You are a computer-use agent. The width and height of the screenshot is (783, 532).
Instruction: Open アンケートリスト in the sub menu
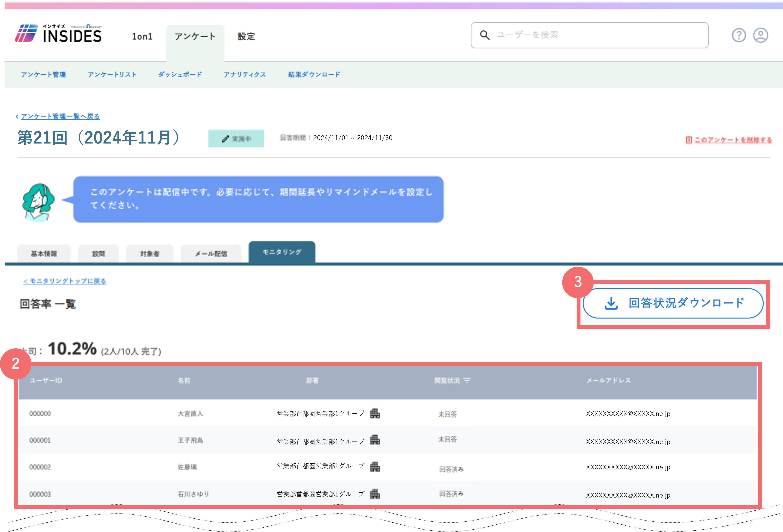(112, 74)
